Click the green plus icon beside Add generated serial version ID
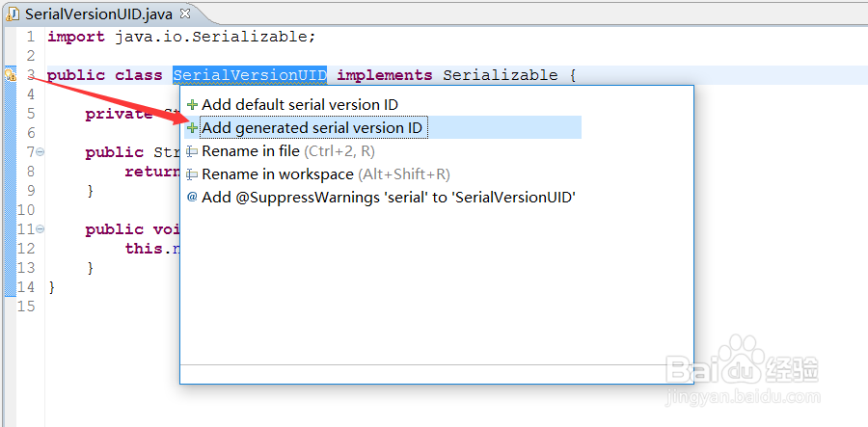The width and height of the screenshot is (868, 427). [192, 128]
